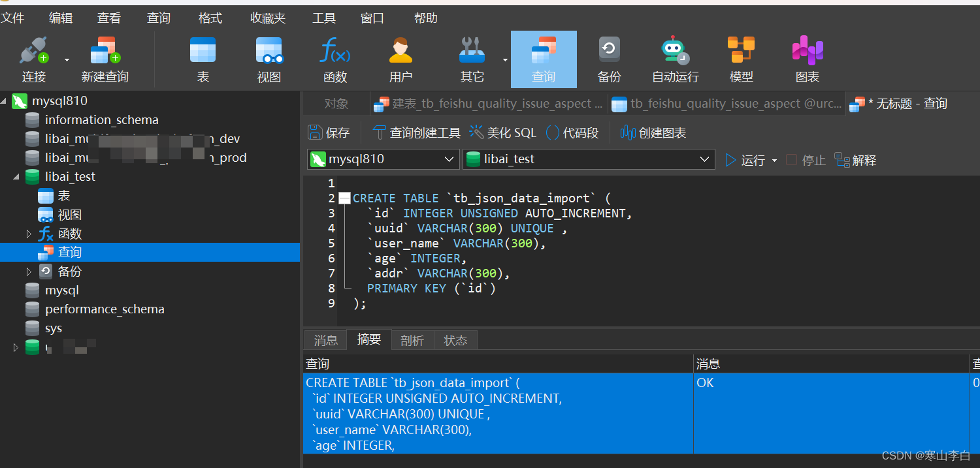
Task: Open the 视图 (Views) panel
Action: click(269, 59)
